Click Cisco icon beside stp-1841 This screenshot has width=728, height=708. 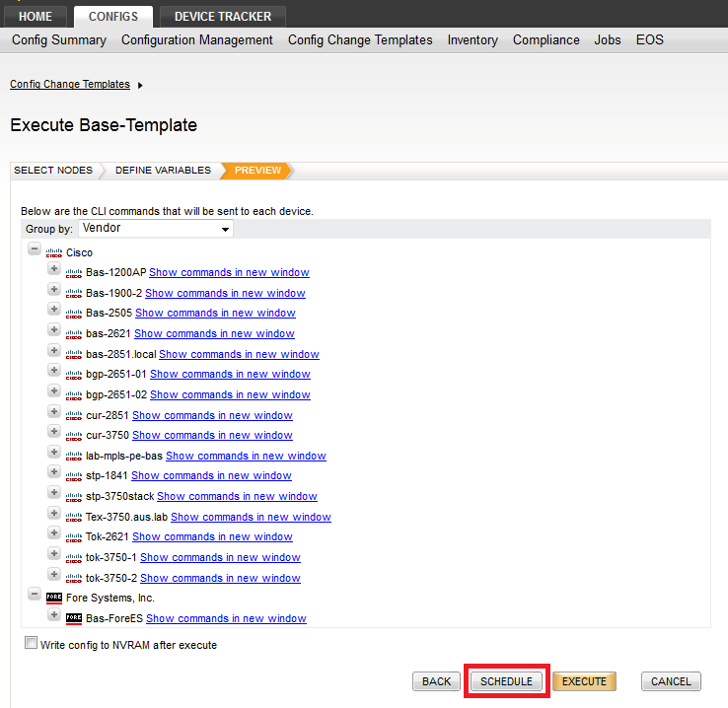[73, 476]
